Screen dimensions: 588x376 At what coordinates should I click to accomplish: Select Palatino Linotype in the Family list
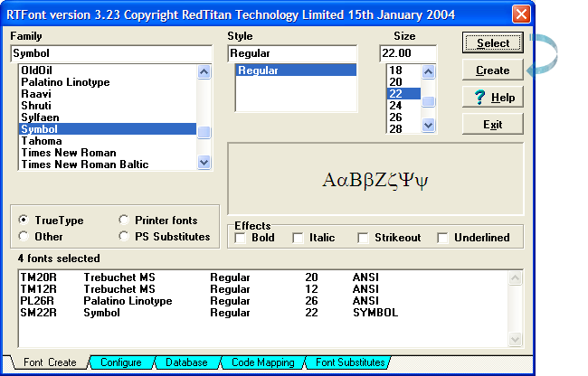click(x=108, y=82)
